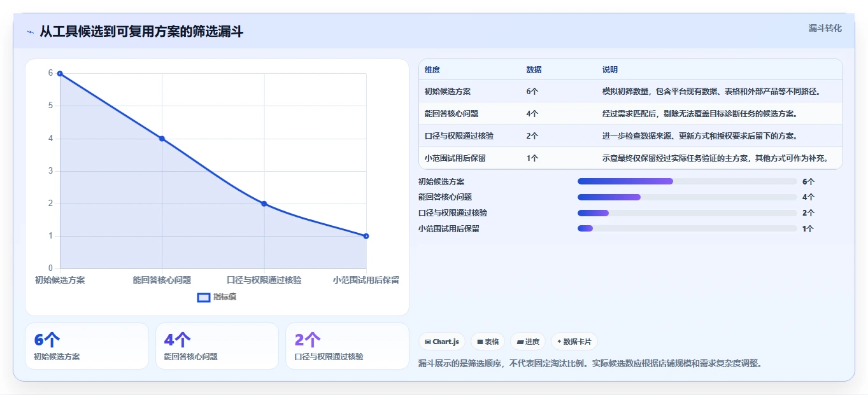The width and height of the screenshot is (868, 395).
Task: Select the chart point for 口径与权限通过核验
Action: tap(264, 204)
